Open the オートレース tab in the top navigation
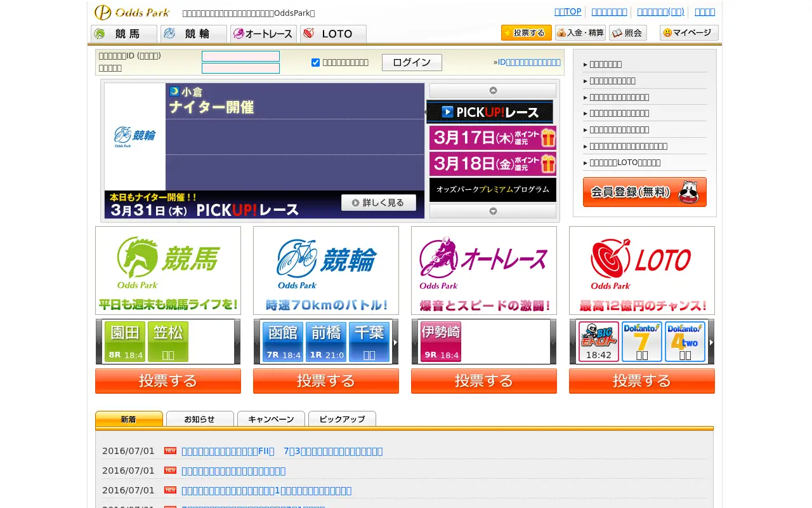 (264, 34)
